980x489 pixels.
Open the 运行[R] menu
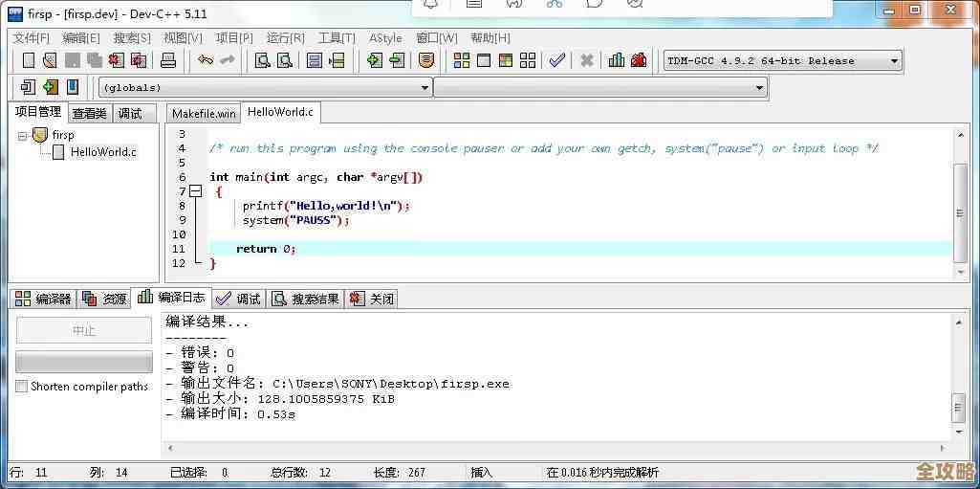coord(285,38)
